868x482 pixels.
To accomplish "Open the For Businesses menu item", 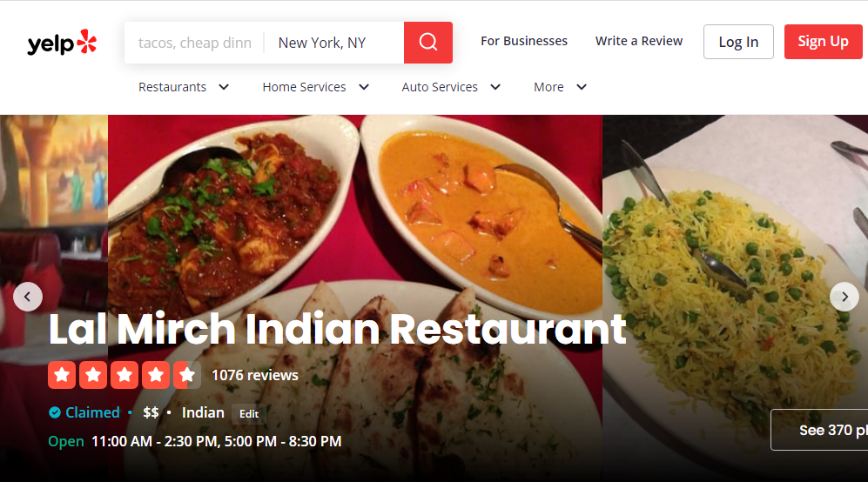I will 524,41.
